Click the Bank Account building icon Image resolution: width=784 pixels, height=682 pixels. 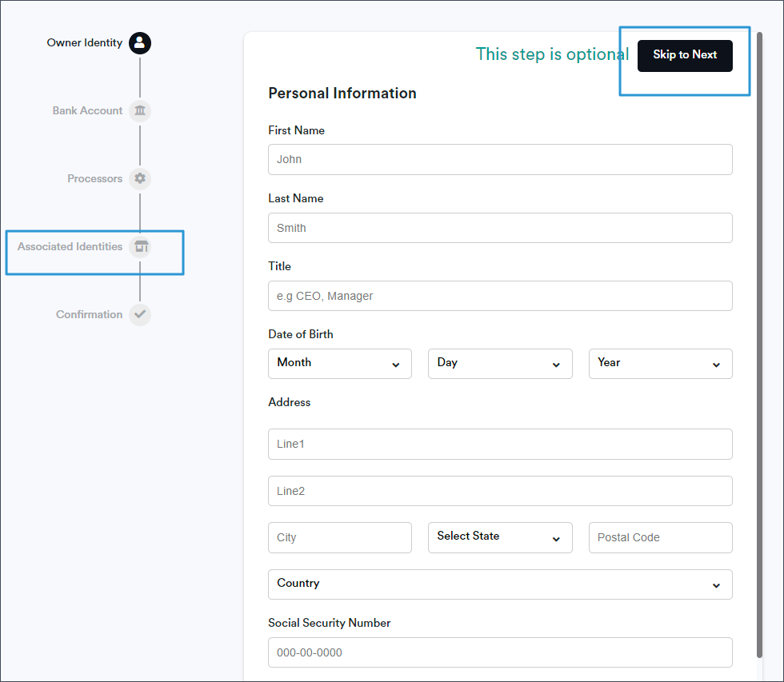pos(140,111)
